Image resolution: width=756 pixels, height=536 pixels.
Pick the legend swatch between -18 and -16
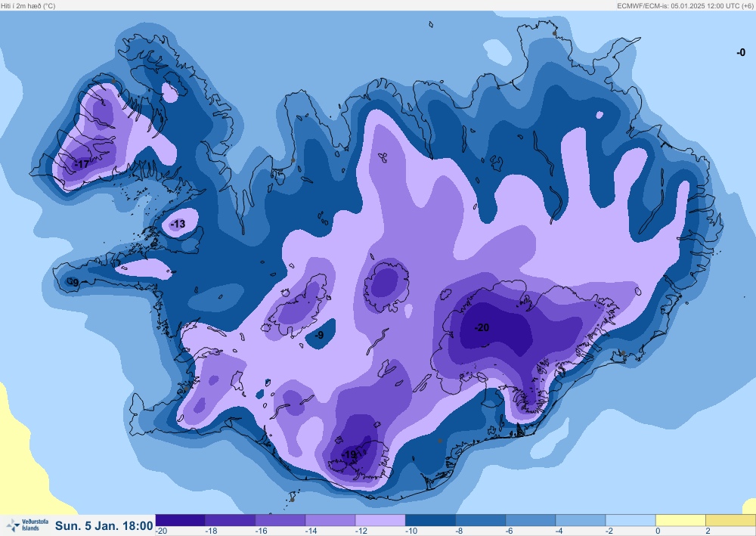click(x=231, y=520)
